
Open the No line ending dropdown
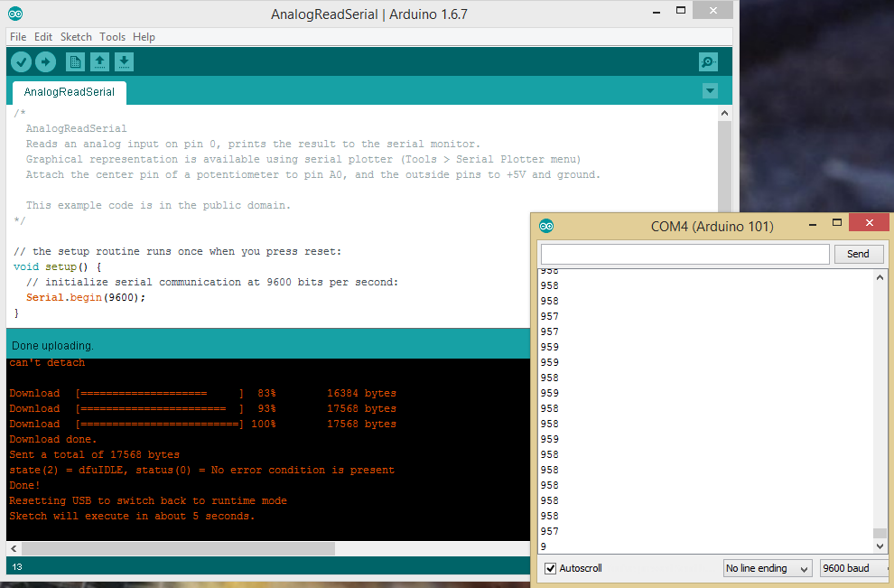(768, 568)
